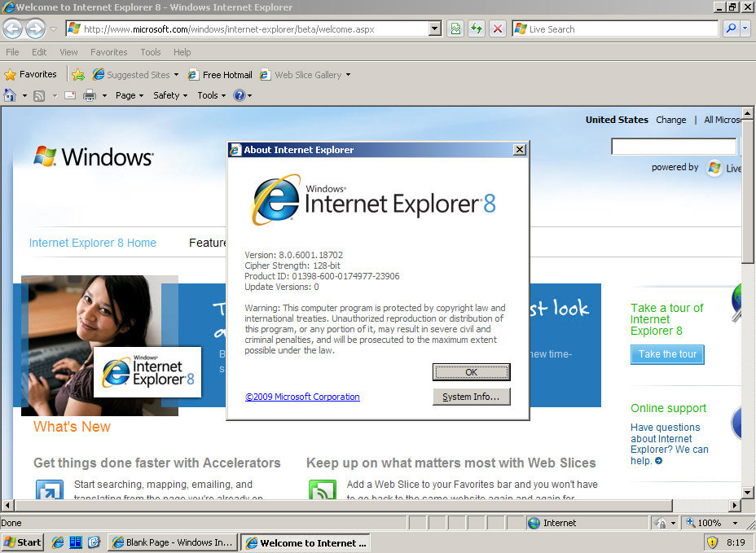Close the About Internet Explorer dialog
The image size is (756, 553).
[x=519, y=150]
